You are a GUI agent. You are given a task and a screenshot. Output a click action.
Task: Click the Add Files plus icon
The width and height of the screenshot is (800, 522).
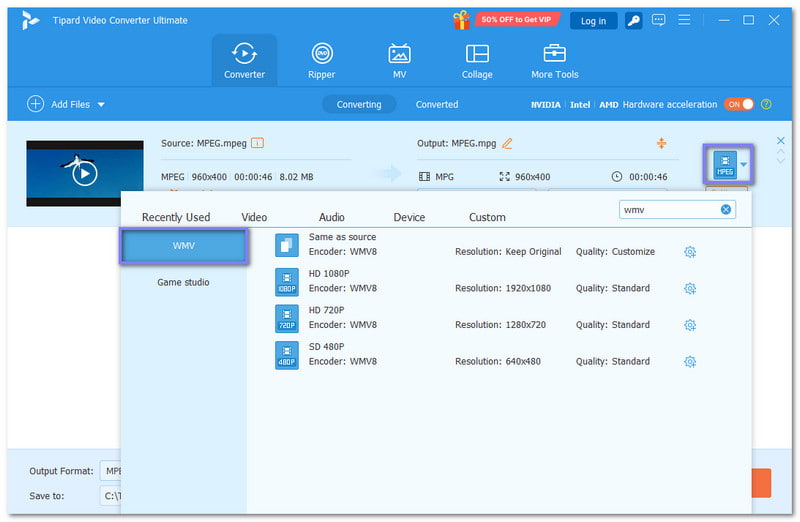coord(35,104)
